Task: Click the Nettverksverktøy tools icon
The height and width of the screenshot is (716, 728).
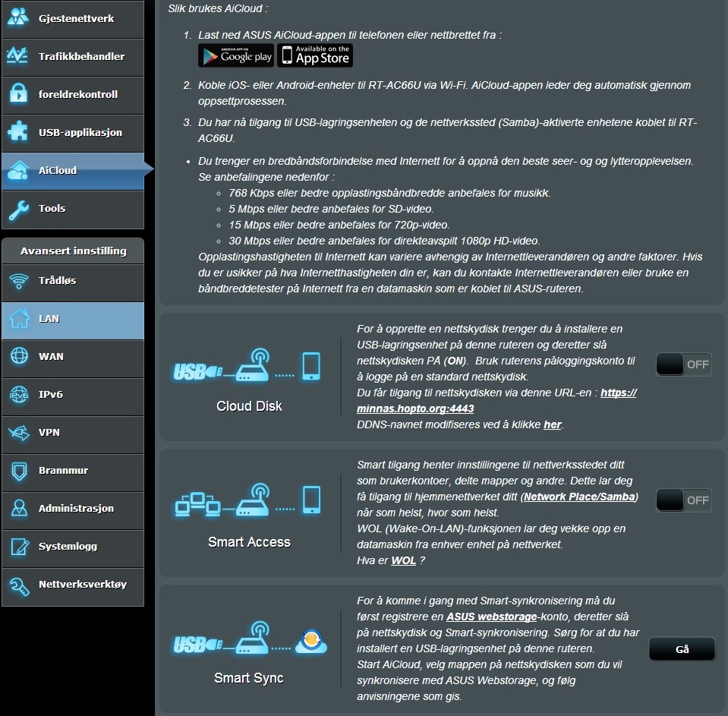Action: [x=20, y=585]
